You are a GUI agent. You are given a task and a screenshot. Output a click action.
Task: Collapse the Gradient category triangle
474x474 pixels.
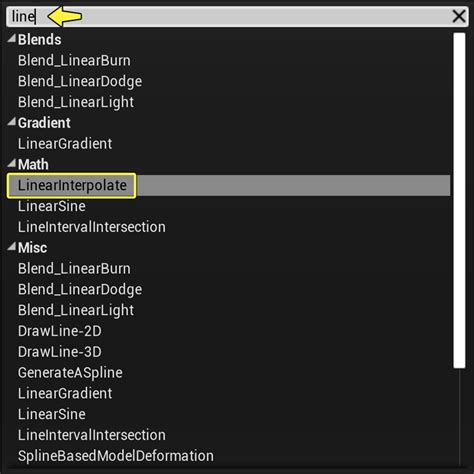12,122
